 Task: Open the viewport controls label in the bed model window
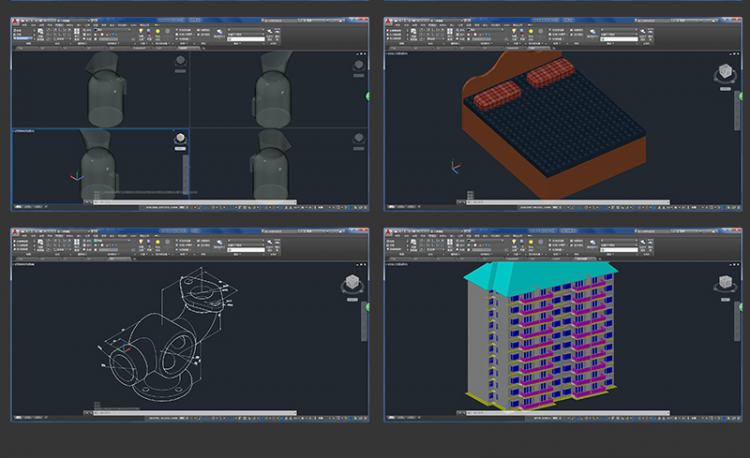pos(397,54)
